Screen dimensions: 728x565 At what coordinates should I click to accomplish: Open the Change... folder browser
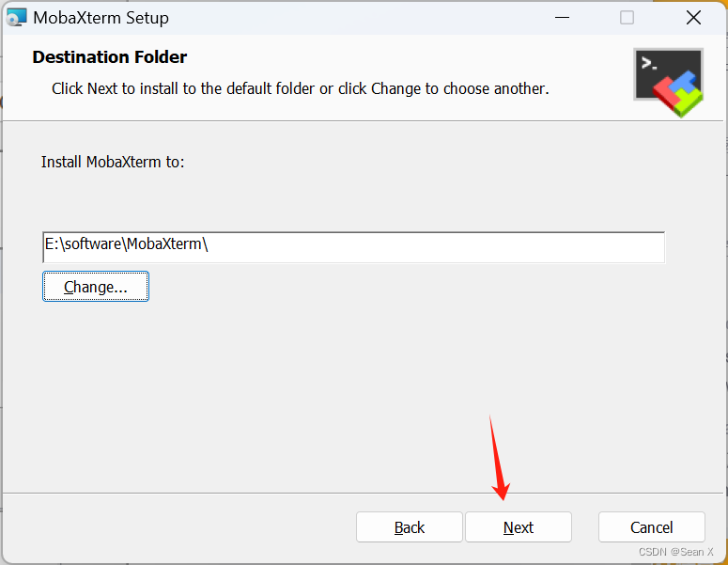click(x=96, y=287)
